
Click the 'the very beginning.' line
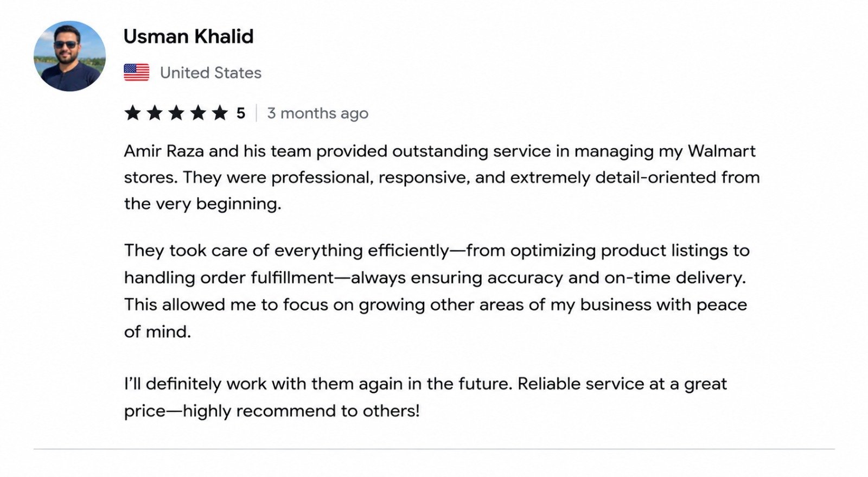202,204
